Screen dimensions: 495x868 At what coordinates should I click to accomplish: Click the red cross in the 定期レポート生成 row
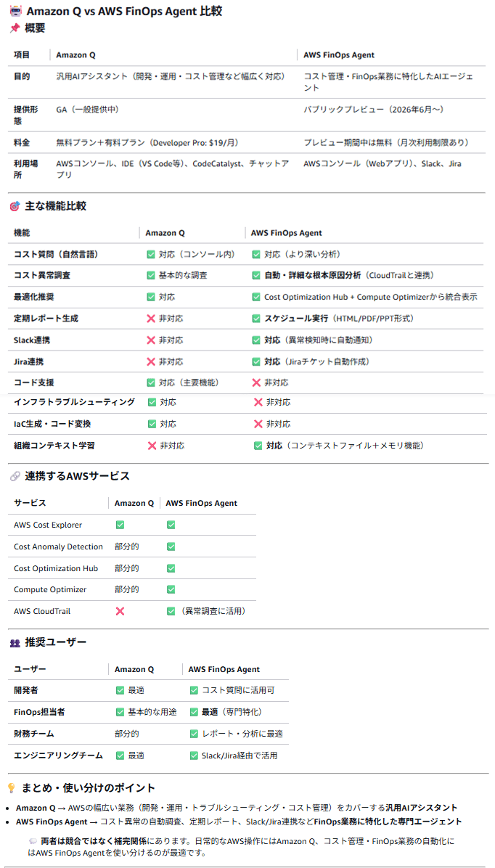coord(150,319)
